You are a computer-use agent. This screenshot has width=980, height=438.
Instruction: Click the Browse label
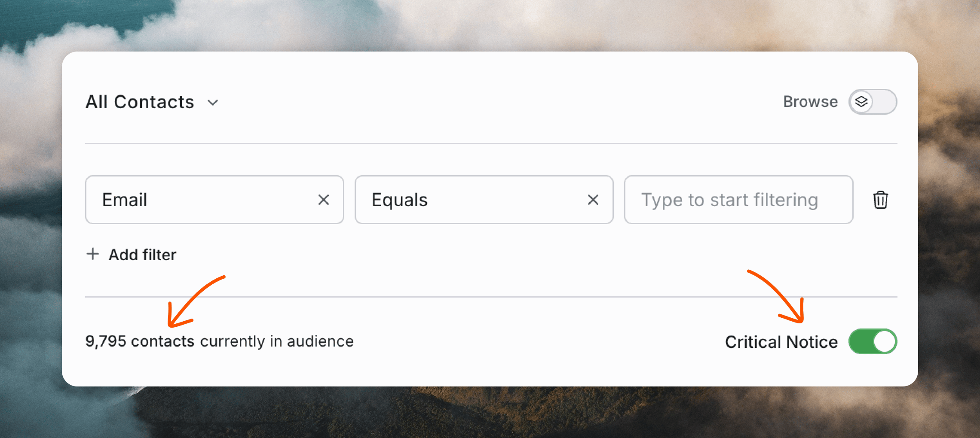coord(810,102)
